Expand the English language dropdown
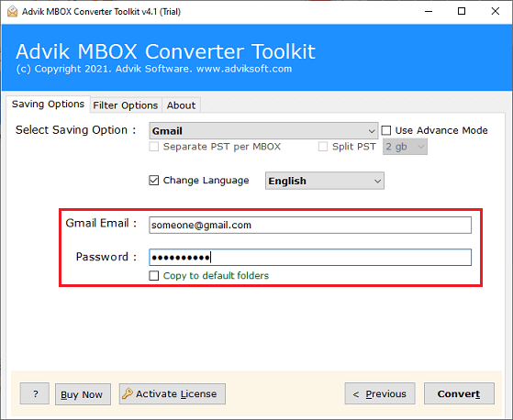This screenshot has width=513, height=420. [325, 181]
